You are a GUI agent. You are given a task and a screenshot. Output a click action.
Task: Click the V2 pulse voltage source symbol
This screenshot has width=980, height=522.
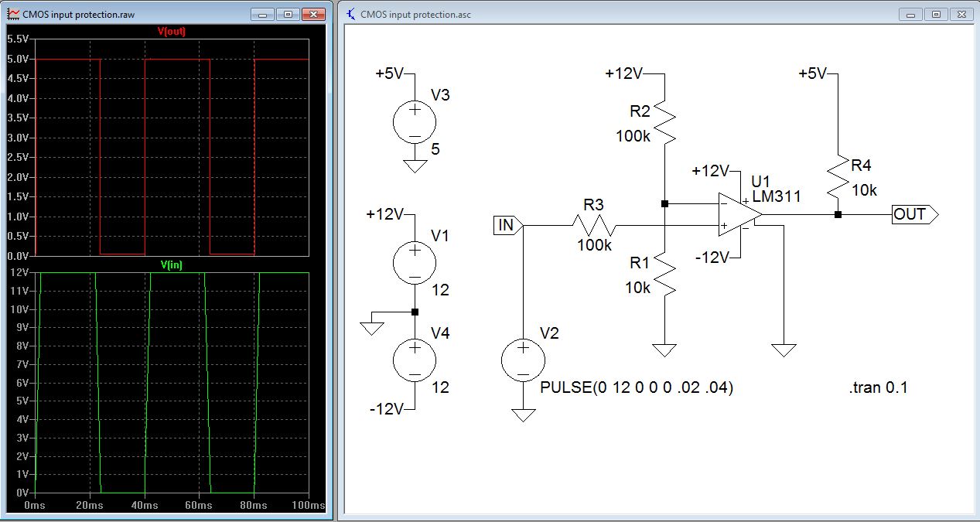click(523, 360)
